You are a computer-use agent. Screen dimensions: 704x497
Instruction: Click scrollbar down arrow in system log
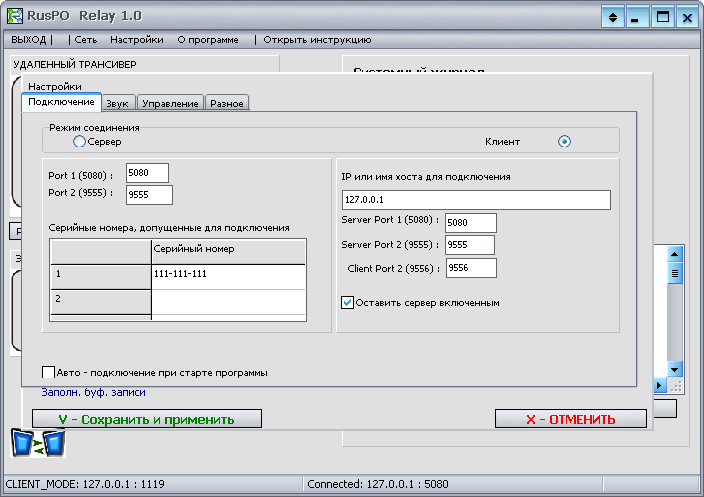(675, 368)
